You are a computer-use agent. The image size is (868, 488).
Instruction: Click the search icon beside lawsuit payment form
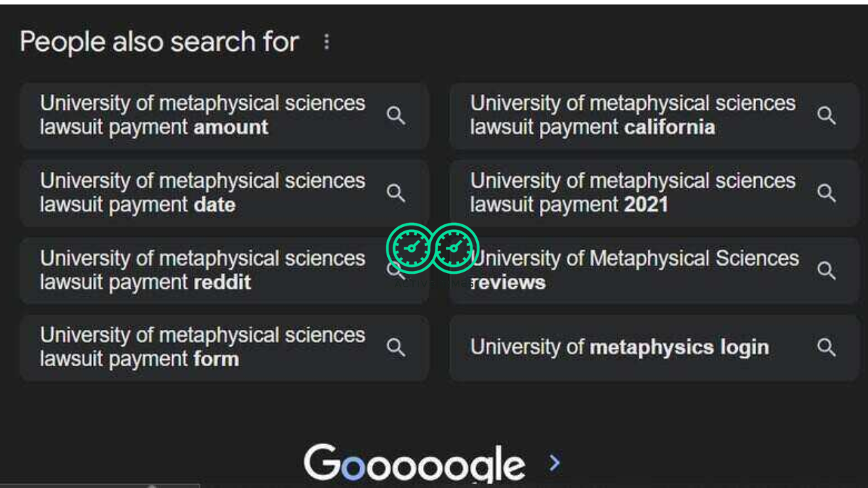click(396, 347)
